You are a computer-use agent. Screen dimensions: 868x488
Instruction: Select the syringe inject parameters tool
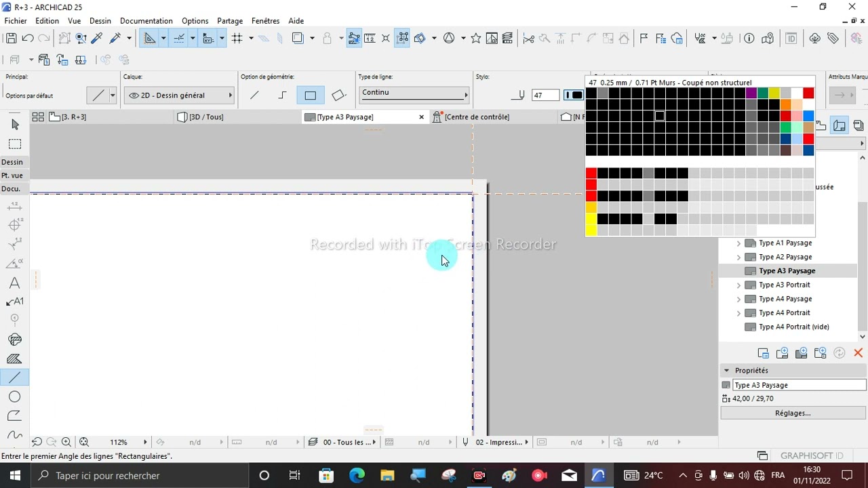[115, 39]
